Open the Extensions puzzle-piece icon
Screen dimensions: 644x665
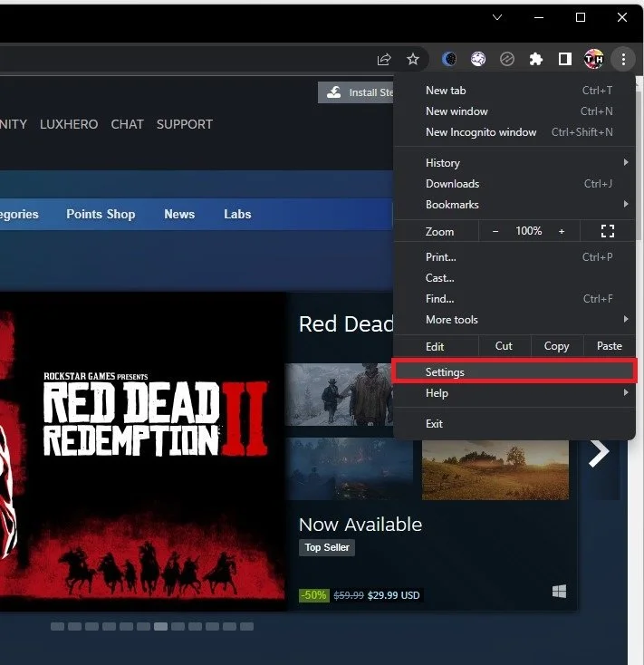pyautogui.click(x=536, y=59)
